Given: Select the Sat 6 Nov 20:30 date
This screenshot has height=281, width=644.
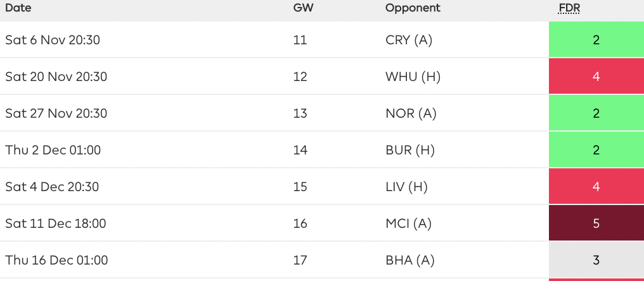Looking at the screenshot, I should [x=53, y=40].
